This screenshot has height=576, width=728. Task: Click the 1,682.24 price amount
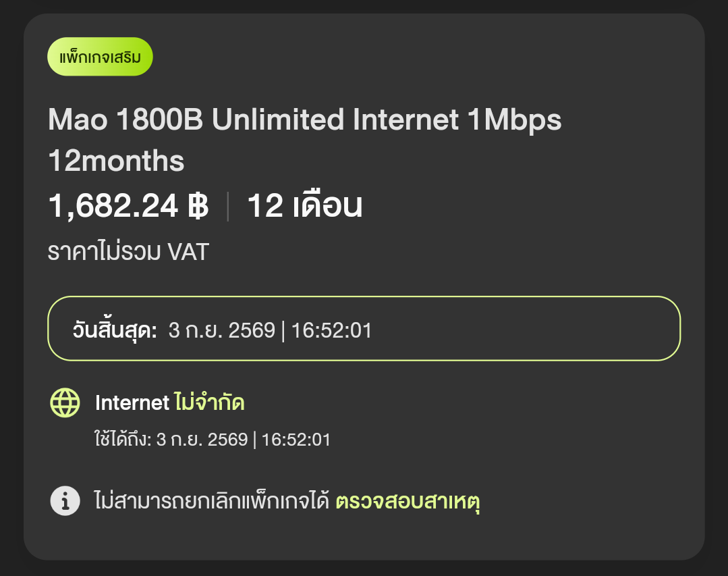click(113, 205)
